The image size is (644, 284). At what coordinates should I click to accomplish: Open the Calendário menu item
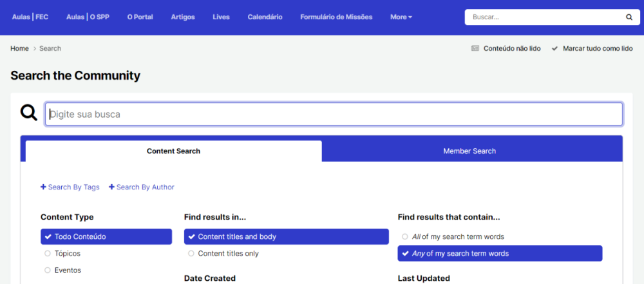(x=265, y=17)
